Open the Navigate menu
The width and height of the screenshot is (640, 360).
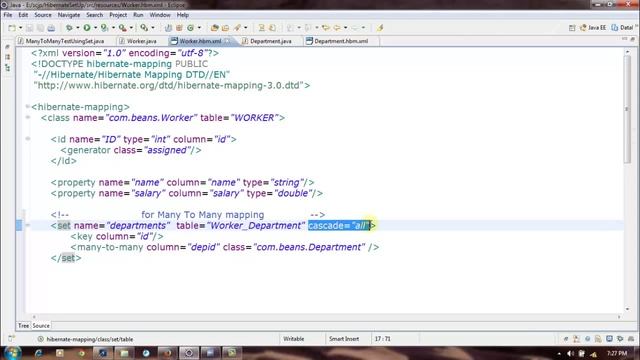coord(69,15)
